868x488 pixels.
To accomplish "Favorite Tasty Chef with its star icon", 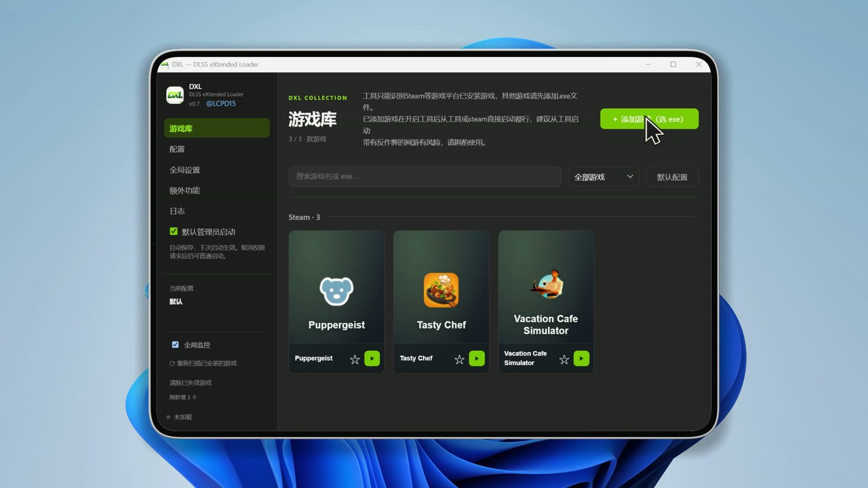I will coord(459,359).
